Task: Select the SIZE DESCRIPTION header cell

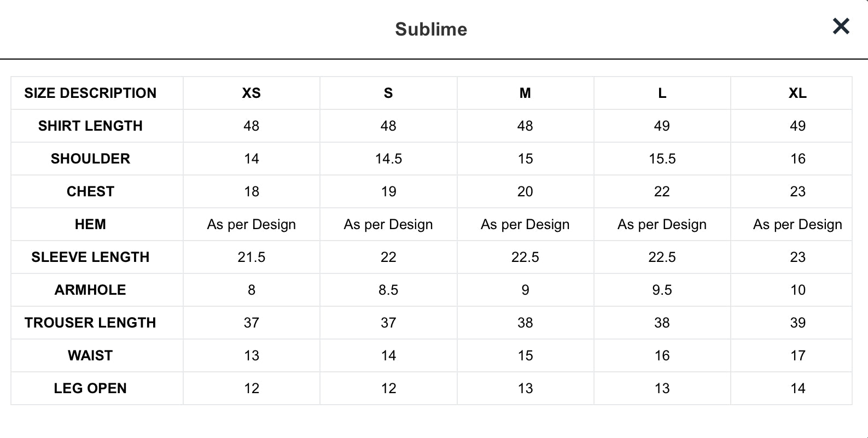Action: coord(90,93)
